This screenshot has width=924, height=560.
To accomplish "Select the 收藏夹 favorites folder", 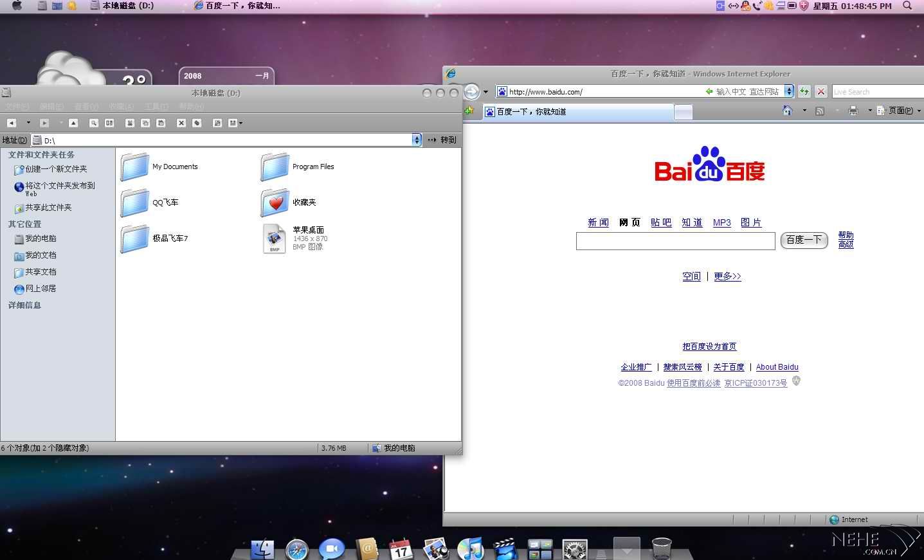I will coord(289,203).
